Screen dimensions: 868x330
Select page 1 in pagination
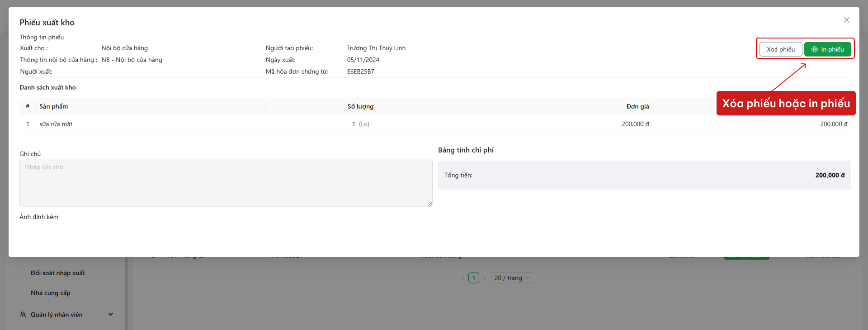pyautogui.click(x=473, y=278)
